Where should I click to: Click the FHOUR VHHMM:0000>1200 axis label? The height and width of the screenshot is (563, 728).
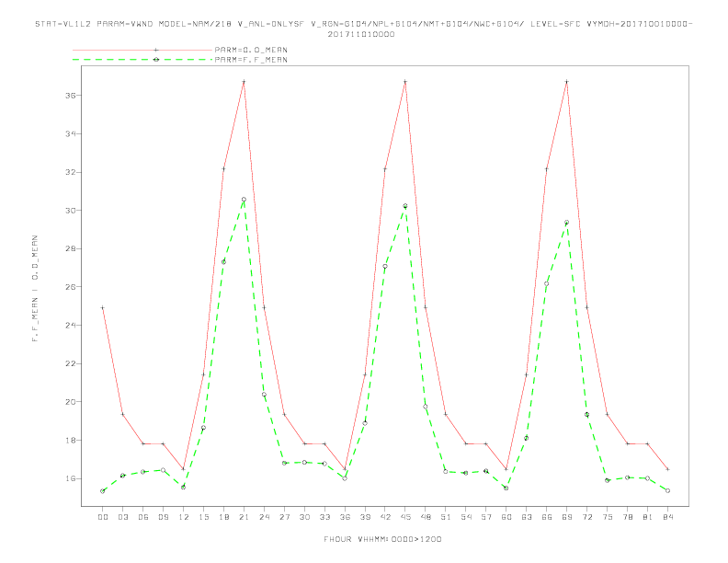coord(382,539)
